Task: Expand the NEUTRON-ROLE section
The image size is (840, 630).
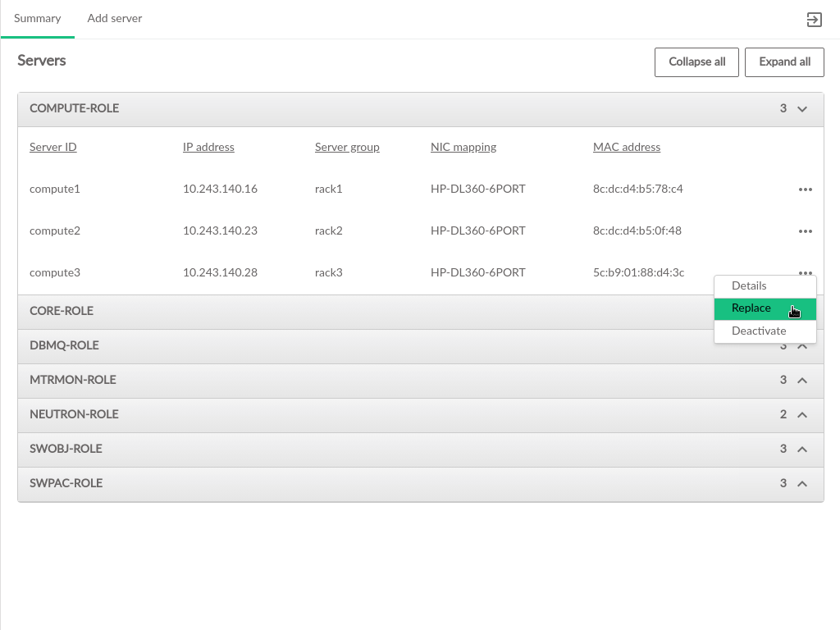Action: [802, 415]
